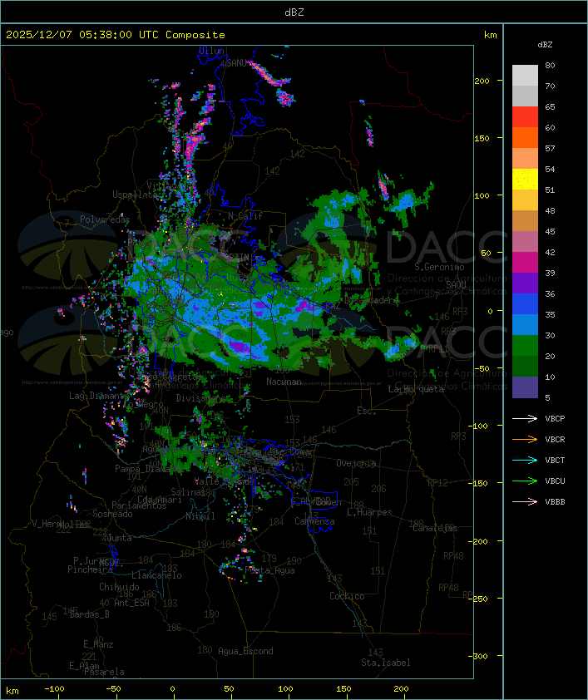Click the 'Pincheira' map label

pyautogui.click(x=90, y=569)
